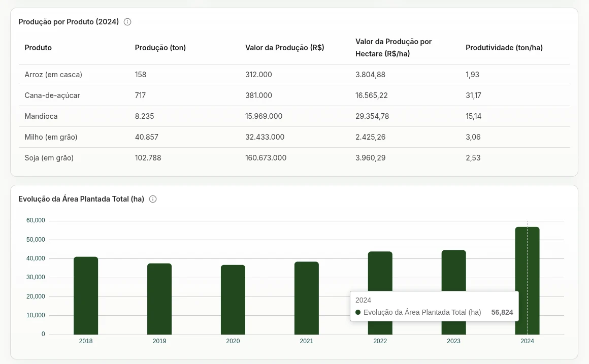The height and width of the screenshot is (364, 589).
Task: Sort by Produção (ton) column header
Action: click(160, 48)
